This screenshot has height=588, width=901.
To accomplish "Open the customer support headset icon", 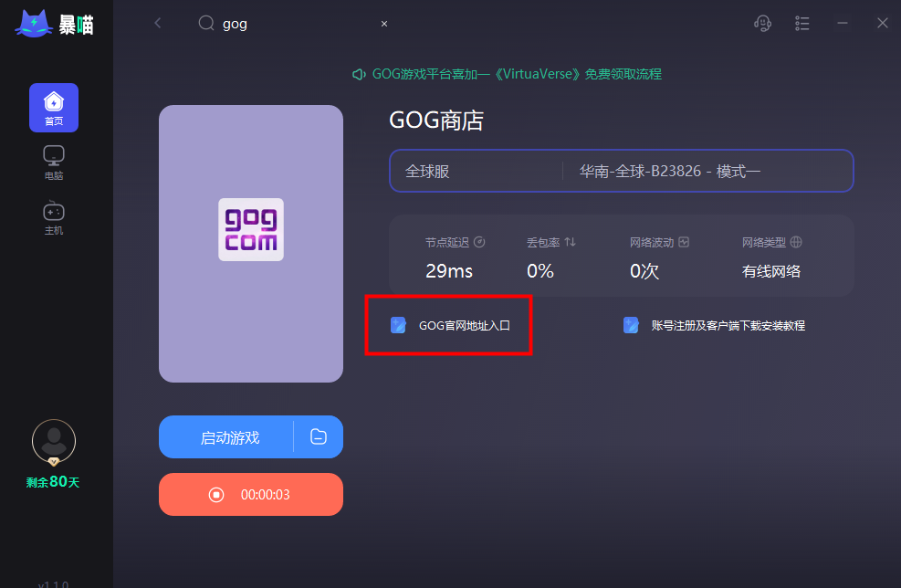I will (x=762, y=24).
